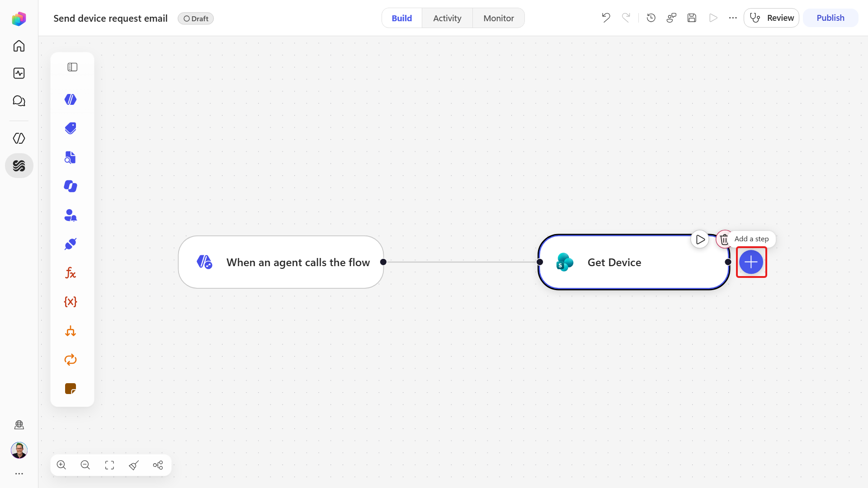Click the Review button
The height and width of the screenshot is (488, 868).
[771, 18]
